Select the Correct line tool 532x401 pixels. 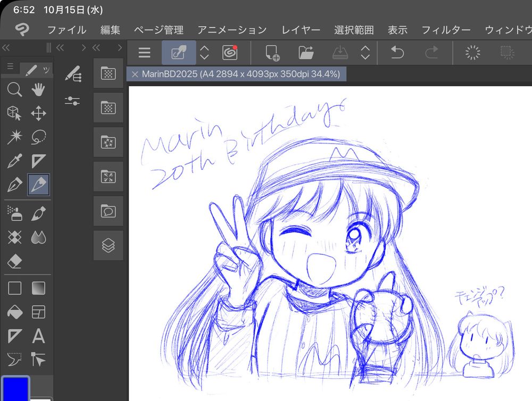pos(14,360)
